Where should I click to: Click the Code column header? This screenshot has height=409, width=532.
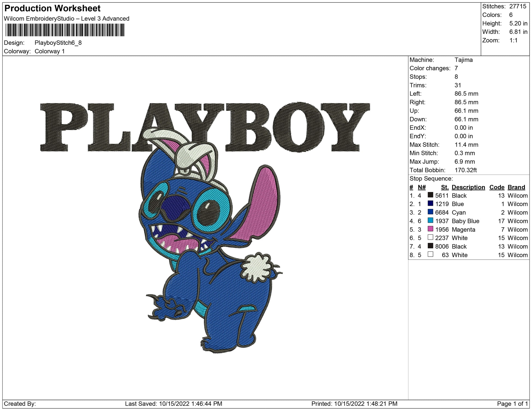497,187
